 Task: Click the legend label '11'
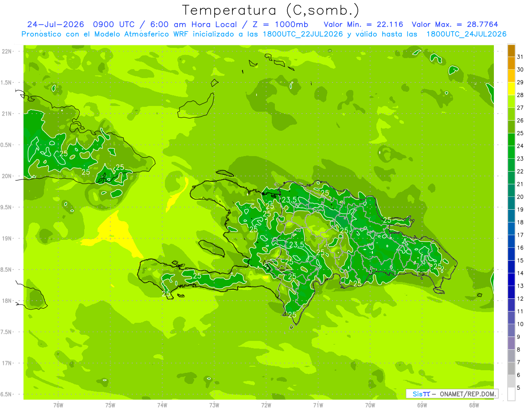pyautogui.click(x=520, y=311)
